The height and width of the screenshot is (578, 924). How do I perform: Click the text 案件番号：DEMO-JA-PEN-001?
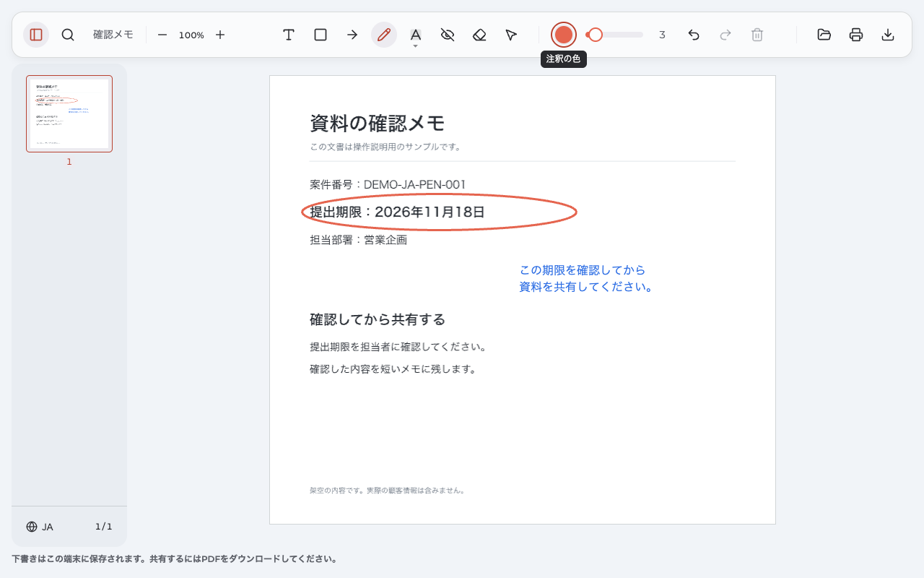point(388,184)
